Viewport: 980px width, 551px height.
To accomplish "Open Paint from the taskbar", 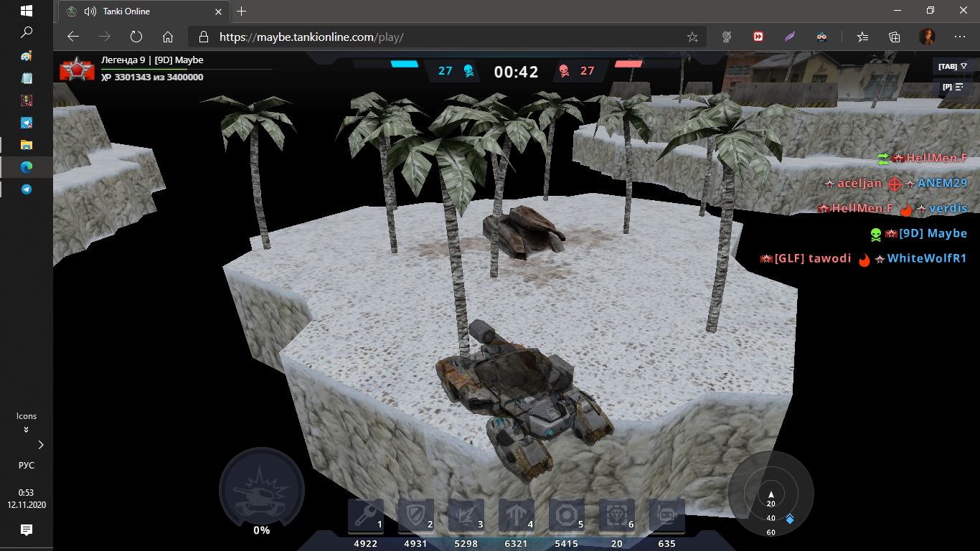I will pyautogui.click(x=27, y=56).
